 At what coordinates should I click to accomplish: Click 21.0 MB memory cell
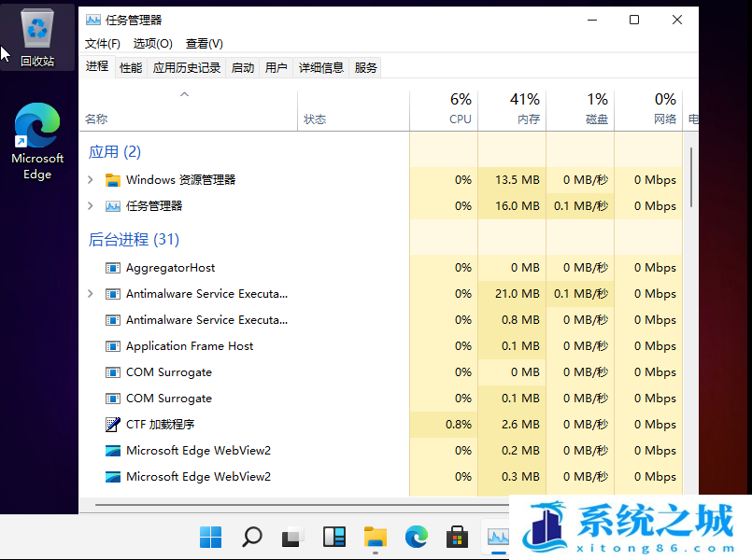512,294
